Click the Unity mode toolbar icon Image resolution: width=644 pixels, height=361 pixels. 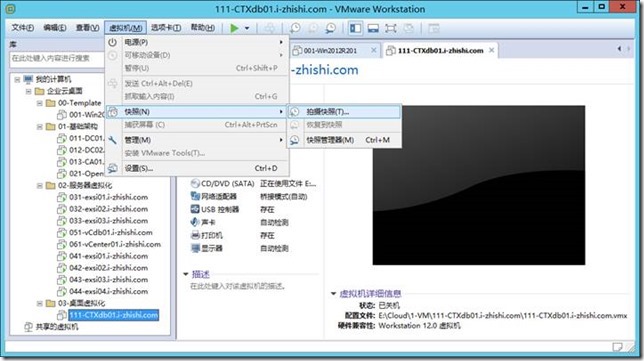tap(408, 28)
